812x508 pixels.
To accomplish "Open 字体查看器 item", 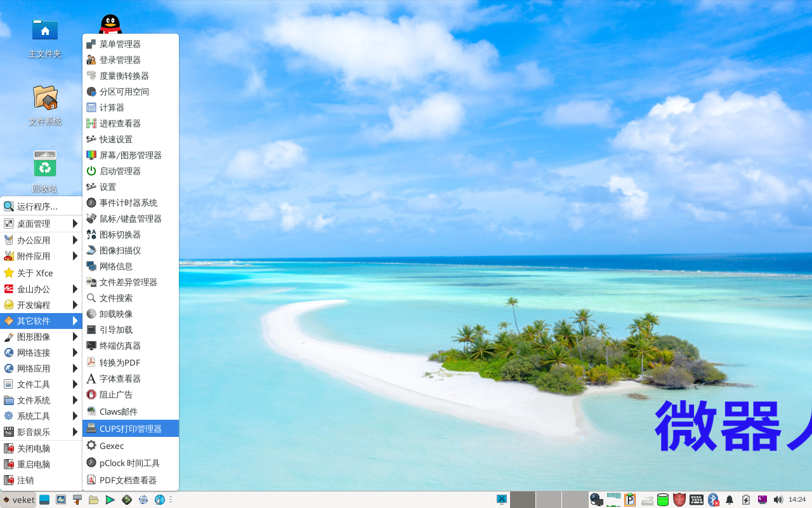I will pyautogui.click(x=131, y=378).
